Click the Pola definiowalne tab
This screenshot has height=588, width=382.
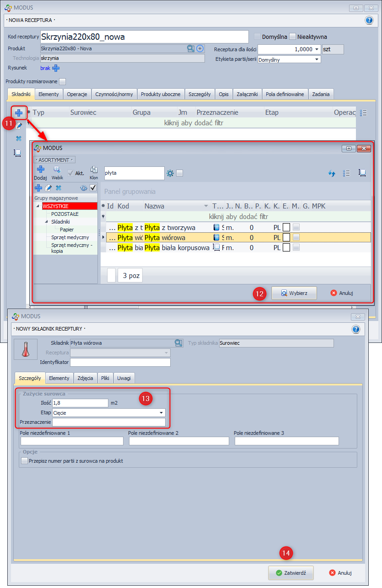point(285,94)
